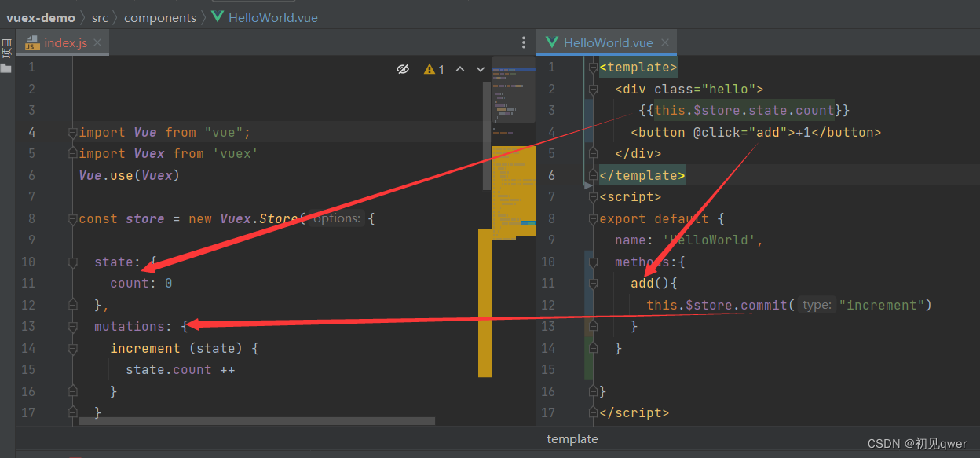The image size is (980, 458).
Task: Click the '<button @click="add">' code
Action: [x=713, y=132]
